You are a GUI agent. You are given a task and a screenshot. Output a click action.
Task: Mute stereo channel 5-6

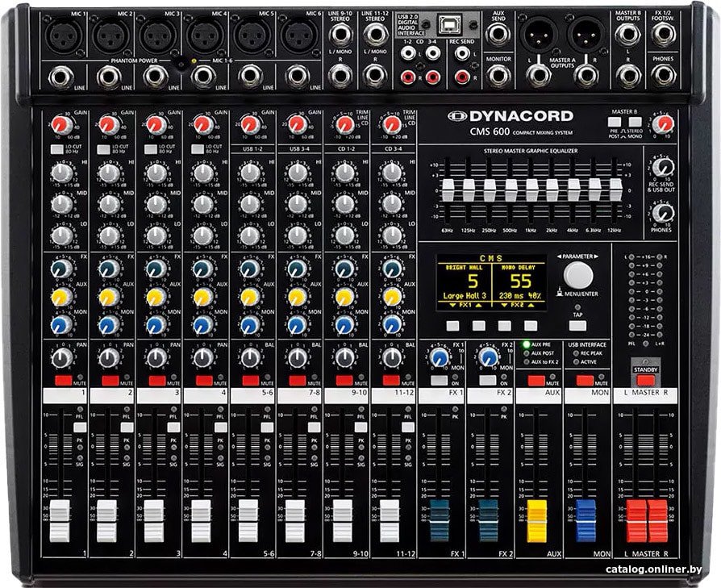coord(251,380)
